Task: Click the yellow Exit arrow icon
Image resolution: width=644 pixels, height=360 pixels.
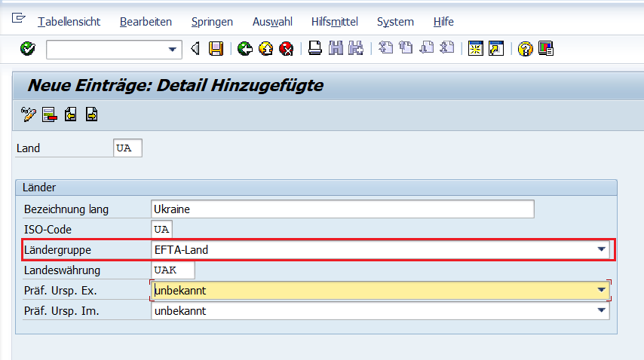Action: point(265,49)
